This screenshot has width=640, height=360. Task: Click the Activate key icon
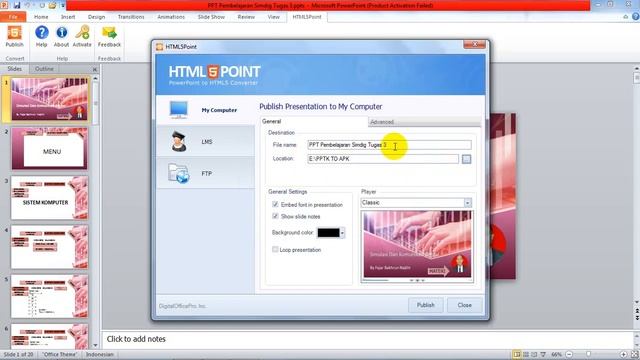82,36
